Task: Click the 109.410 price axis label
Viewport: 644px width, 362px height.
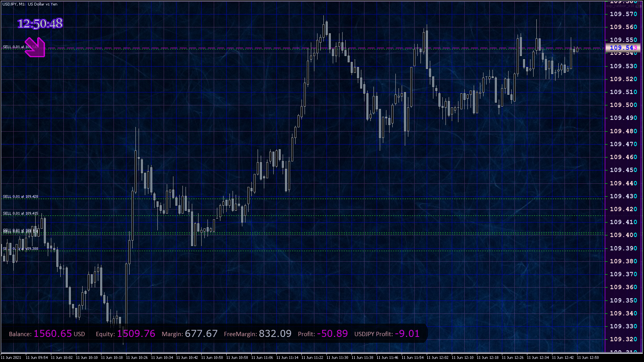Action: [x=624, y=222]
